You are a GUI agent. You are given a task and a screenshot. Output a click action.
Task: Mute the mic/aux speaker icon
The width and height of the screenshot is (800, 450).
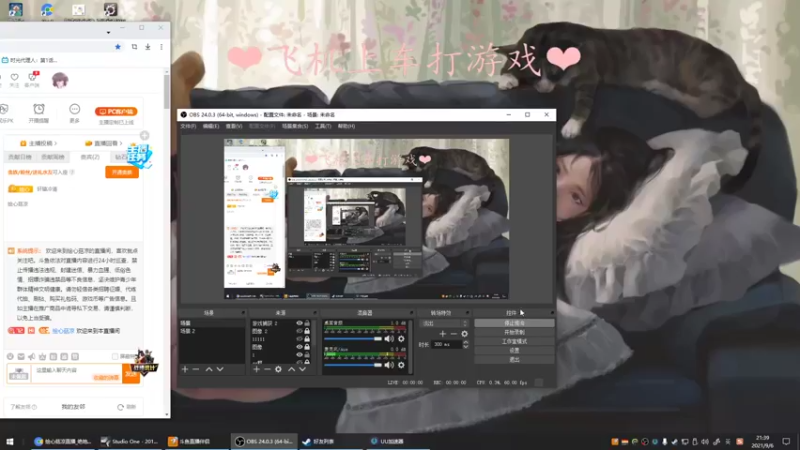click(389, 365)
